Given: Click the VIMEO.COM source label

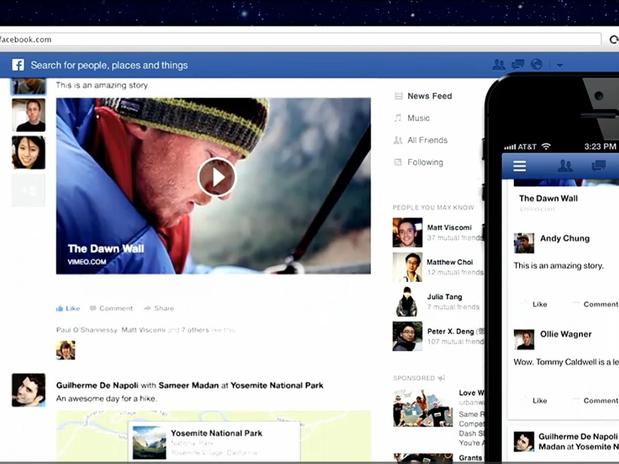Looking at the screenshot, I should pyautogui.click(x=87, y=262).
